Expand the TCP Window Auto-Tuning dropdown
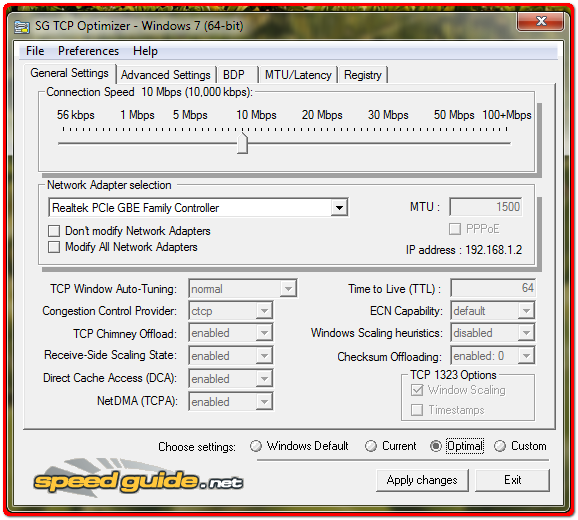Image resolution: width=578 pixels, height=520 pixels. pyautogui.click(x=288, y=289)
